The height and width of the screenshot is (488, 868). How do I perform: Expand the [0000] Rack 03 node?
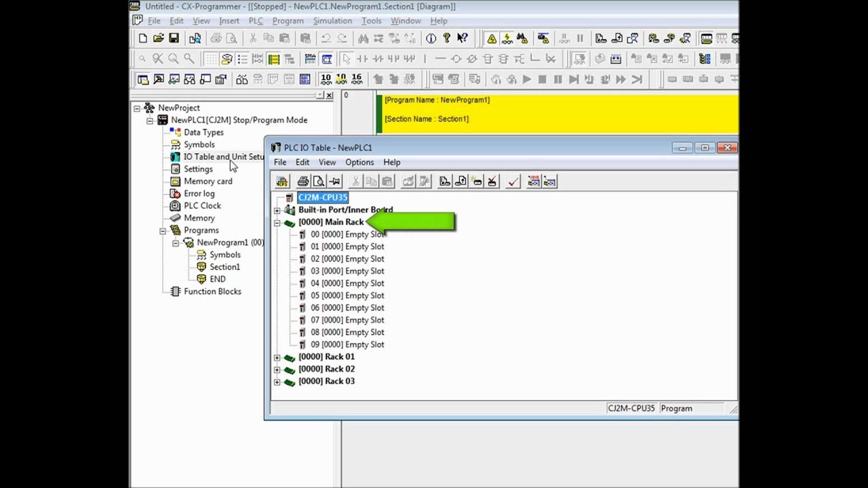click(x=277, y=382)
